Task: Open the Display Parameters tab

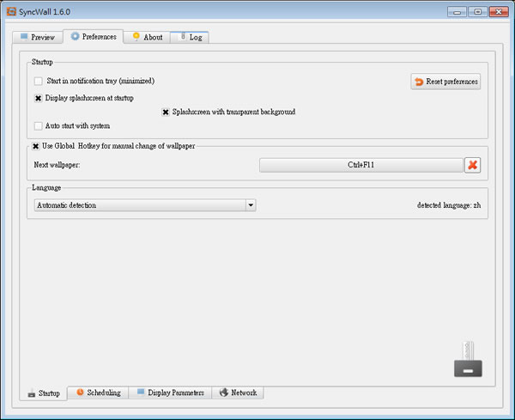Action: click(x=169, y=393)
